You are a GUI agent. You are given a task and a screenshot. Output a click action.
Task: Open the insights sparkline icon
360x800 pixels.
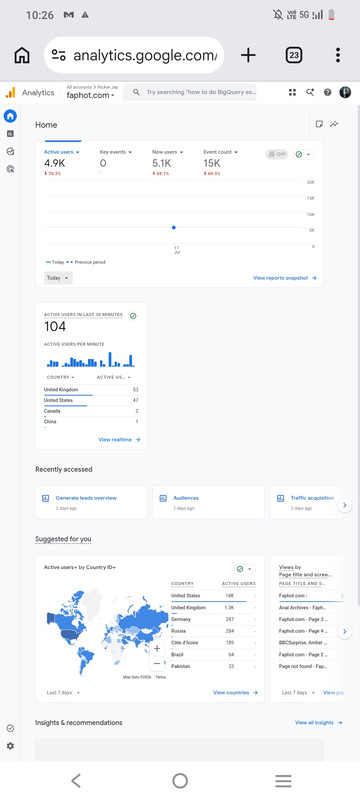[334, 124]
